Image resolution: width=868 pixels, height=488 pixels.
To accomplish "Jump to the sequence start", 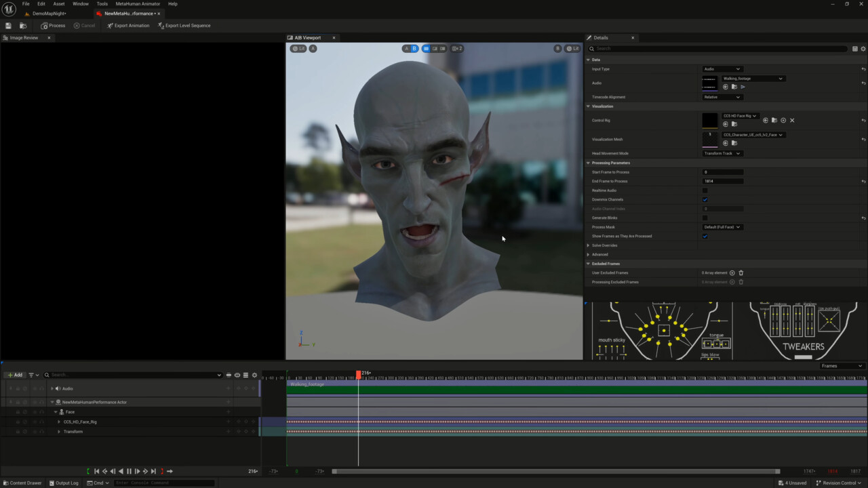I will tap(96, 471).
